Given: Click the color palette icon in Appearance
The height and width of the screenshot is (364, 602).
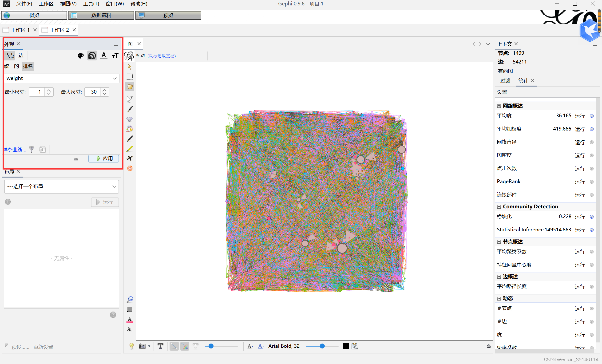Looking at the screenshot, I should pos(81,56).
